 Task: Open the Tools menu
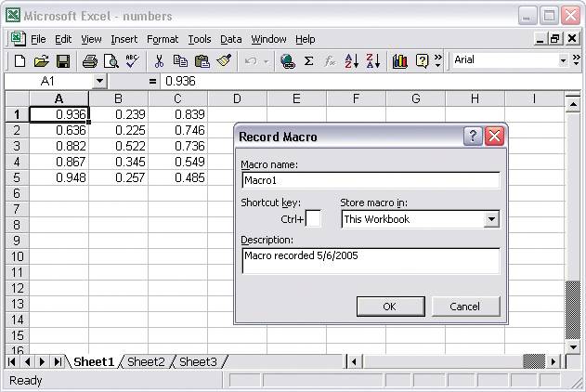pos(199,39)
